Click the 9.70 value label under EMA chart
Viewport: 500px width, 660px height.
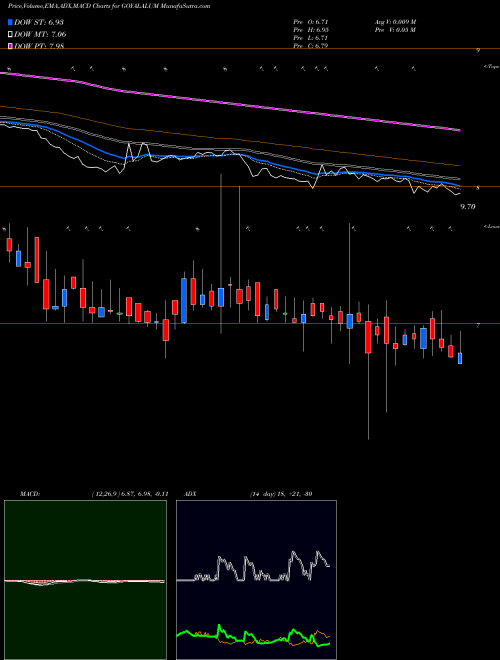click(468, 207)
